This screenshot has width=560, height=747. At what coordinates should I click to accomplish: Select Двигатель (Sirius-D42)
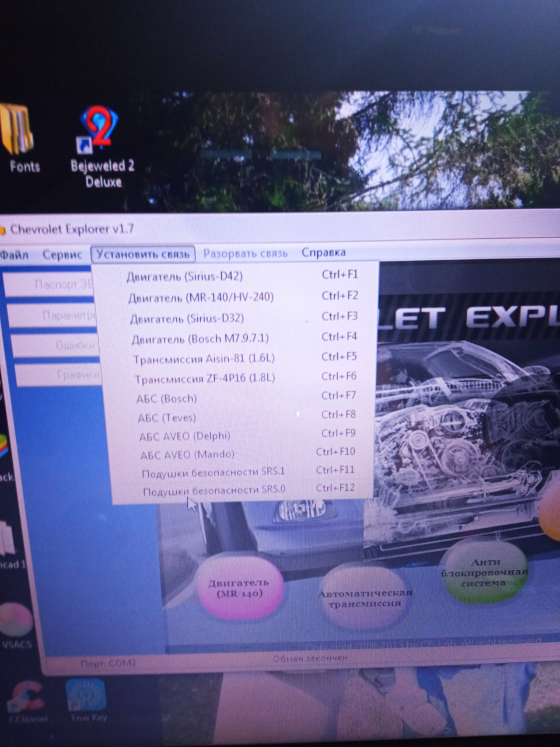(241, 275)
